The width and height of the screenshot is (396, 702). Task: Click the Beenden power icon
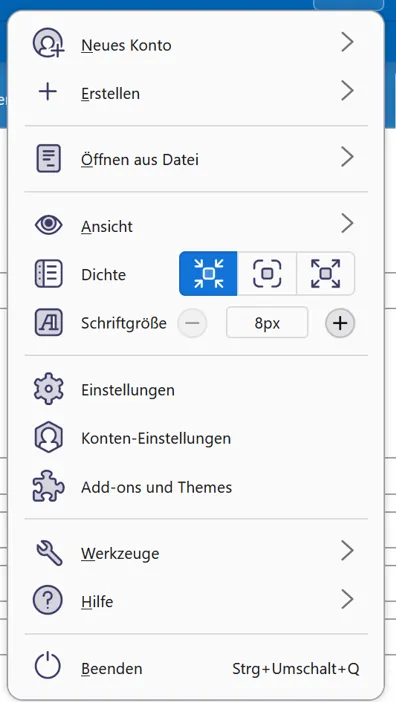[x=47, y=666]
